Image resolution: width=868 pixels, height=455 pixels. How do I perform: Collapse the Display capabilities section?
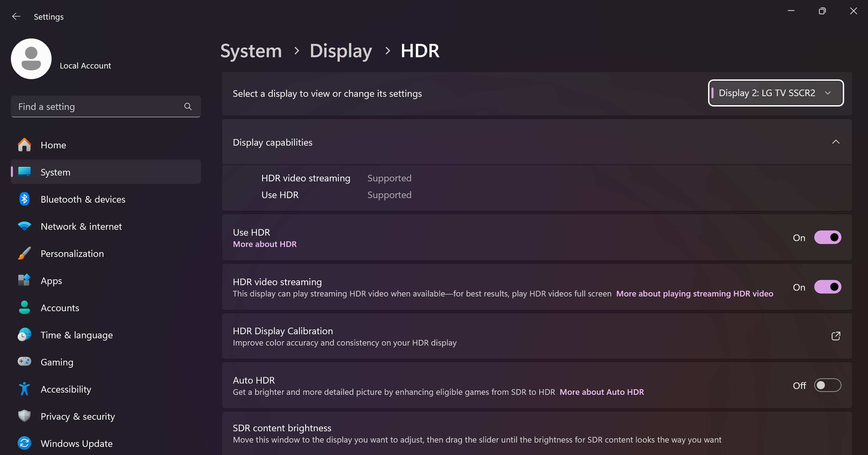pyautogui.click(x=836, y=142)
